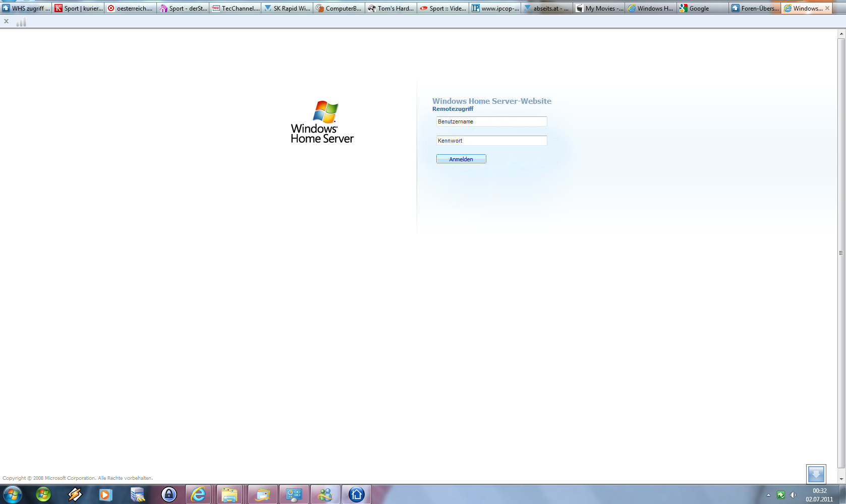Click the scrollbar up arrow
The image size is (846, 504).
[x=841, y=34]
